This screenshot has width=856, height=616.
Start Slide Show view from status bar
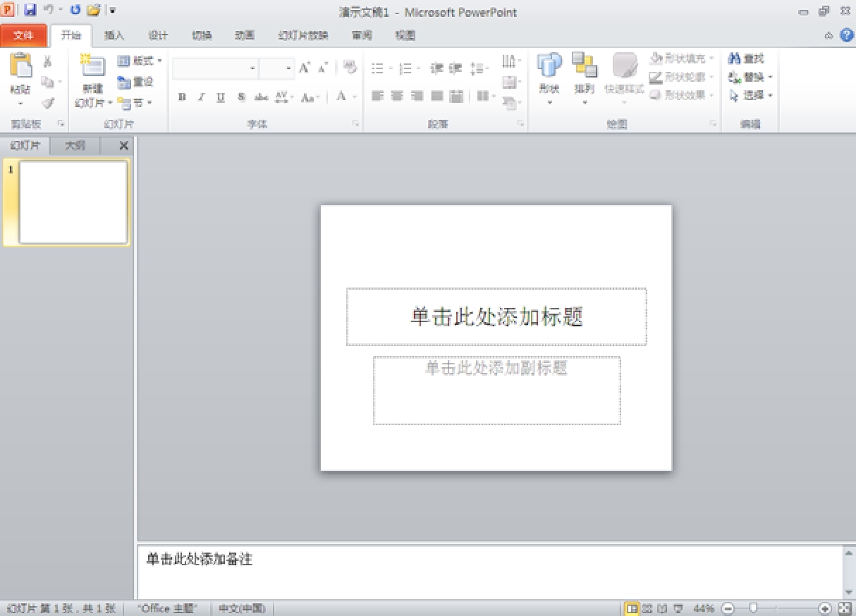tap(678, 608)
